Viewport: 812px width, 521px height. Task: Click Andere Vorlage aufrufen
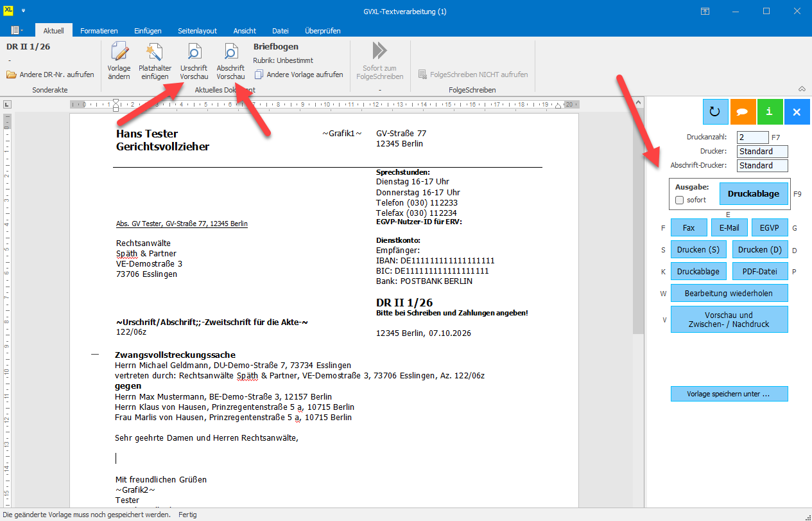pos(298,75)
